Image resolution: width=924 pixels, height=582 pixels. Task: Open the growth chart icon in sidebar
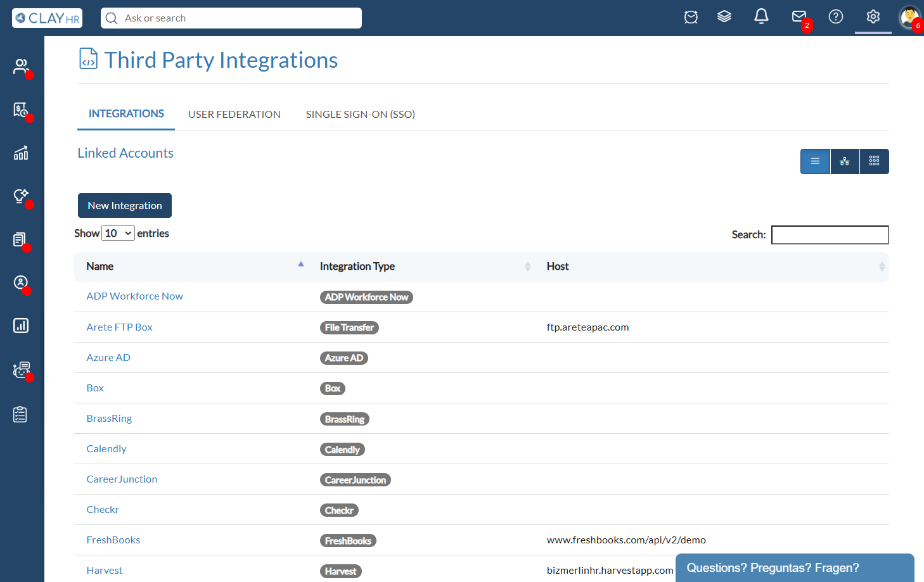coord(21,153)
